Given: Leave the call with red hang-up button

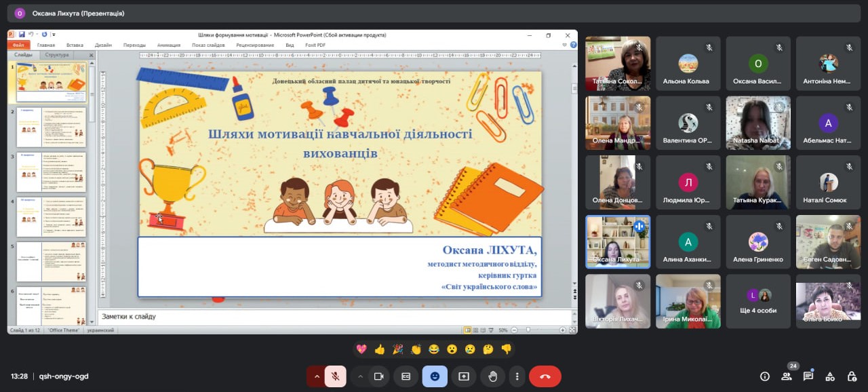Looking at the screenshot, I should (x=545, y=376).
